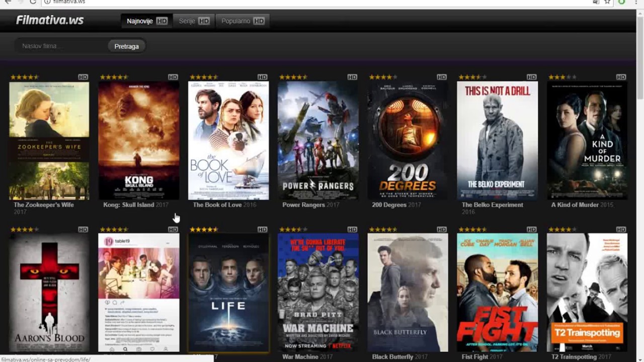Screen dimensions: 644x362
Task: Click star rating above War Machine
Action: click(293, 229)
